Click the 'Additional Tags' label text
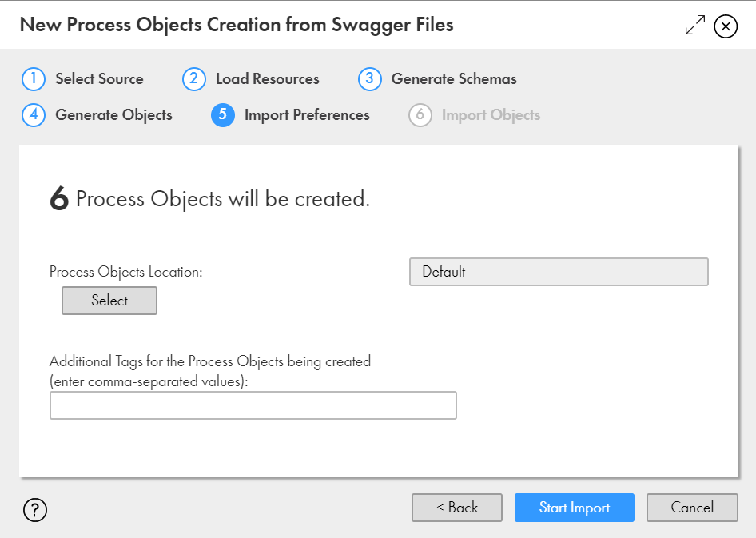The width and height of the screenshot is (756, 538). click(x=210, y=371)
